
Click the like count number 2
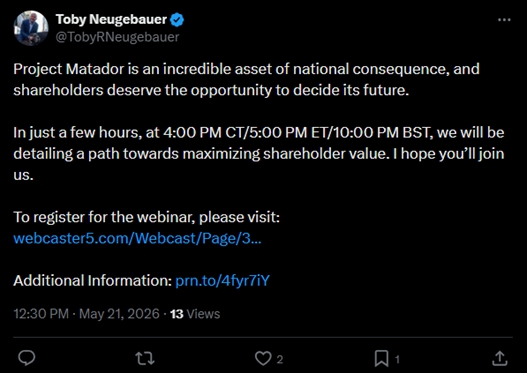click(x=280, y=360)
